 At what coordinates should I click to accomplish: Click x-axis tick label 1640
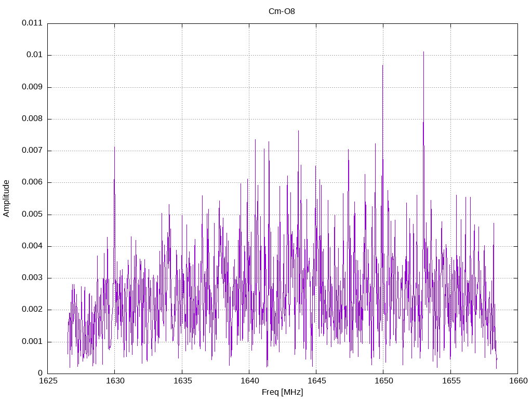(250, 381)
